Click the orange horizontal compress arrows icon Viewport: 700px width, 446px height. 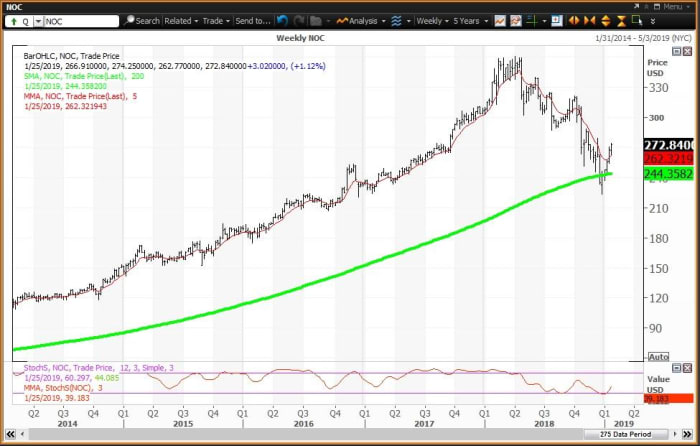588,20
